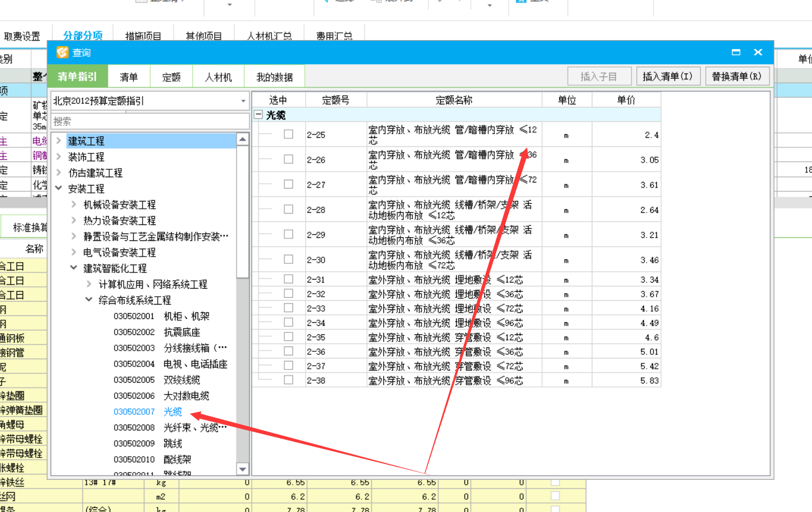Select tree item 030502007 光缆
Image resolution: width=812 pixels, height=512 pixels.
[147, 411]
